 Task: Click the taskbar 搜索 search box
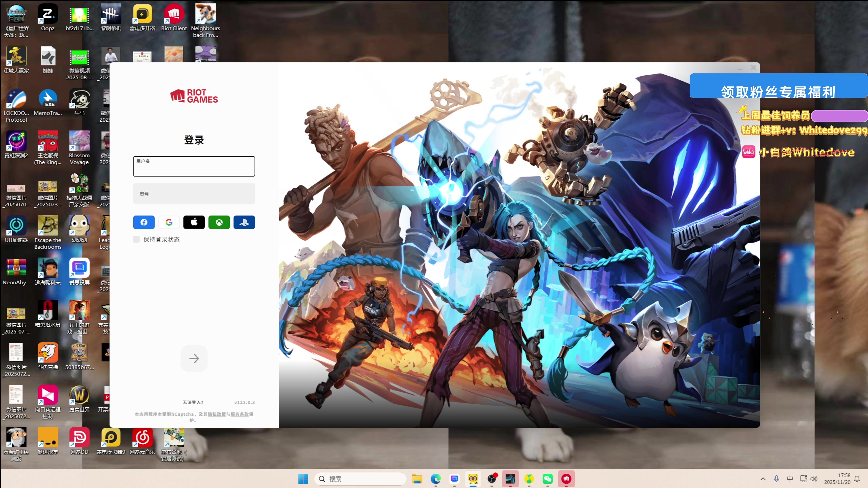[360, 479]
